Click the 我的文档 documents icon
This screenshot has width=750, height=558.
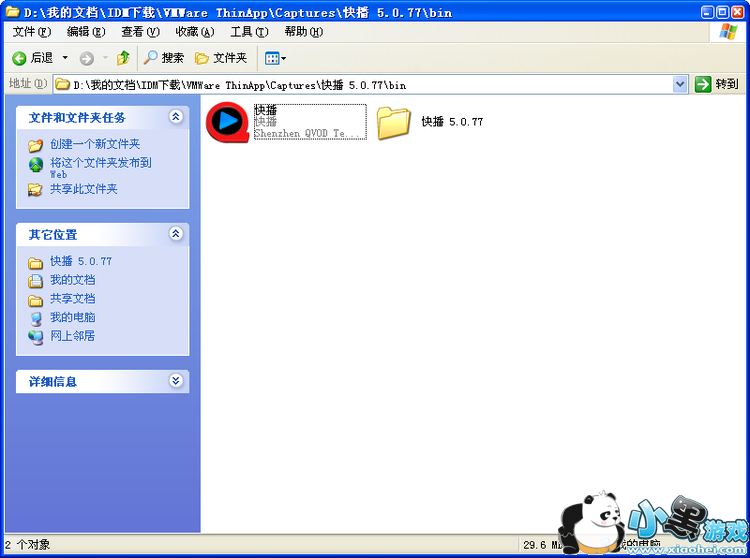(35, 281)
